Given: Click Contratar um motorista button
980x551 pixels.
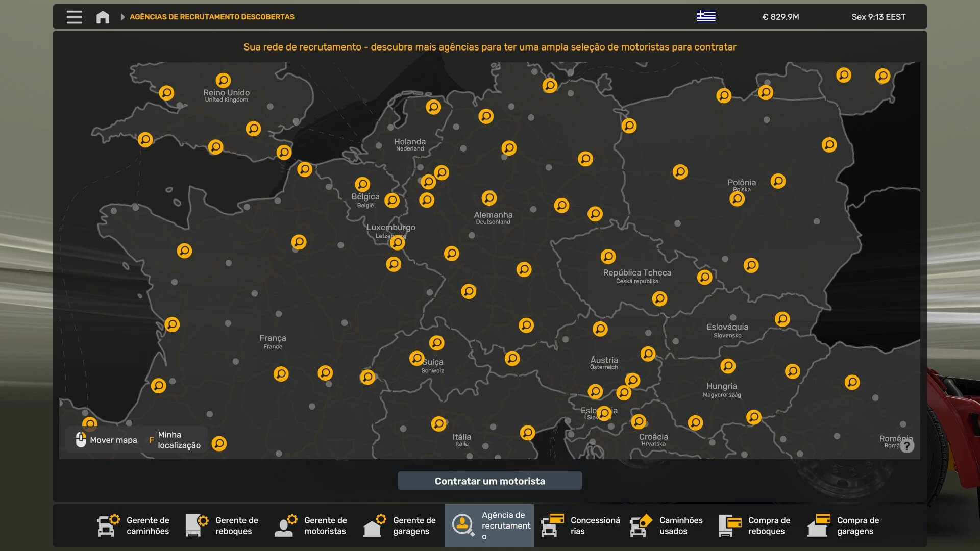Looking at the screenshot, I should [489, 481].
